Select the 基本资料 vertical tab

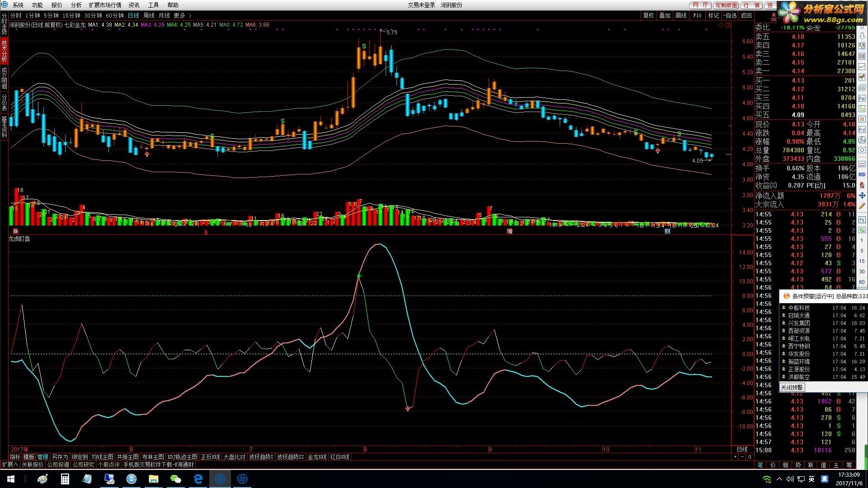[x=4, y=127]
